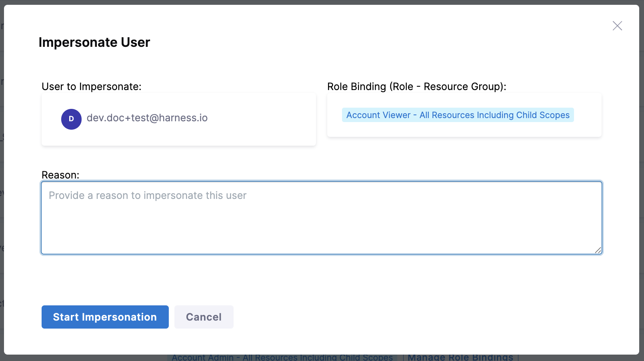644x361 pixels.
Task: Click the Account Admin tag behind dialog
Action: [282, 357]
